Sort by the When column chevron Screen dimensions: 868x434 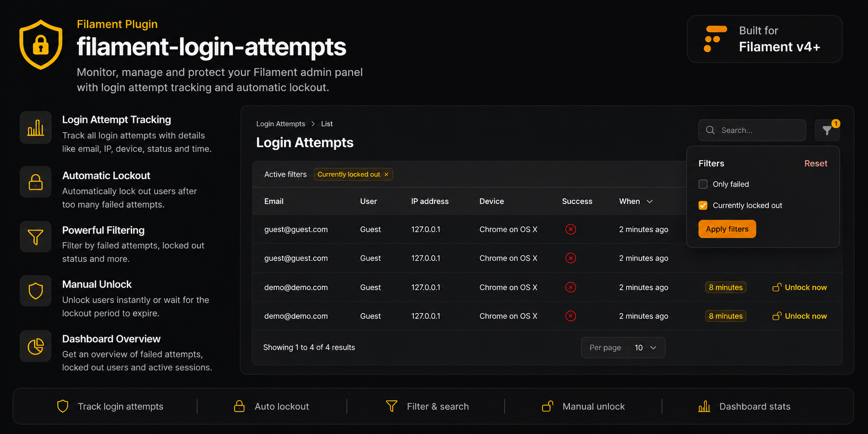(650, 202)
